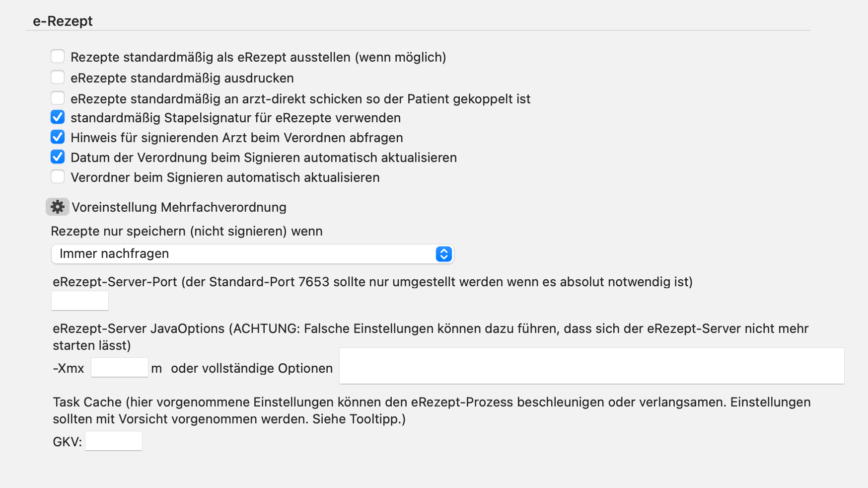Image resolution: width=868 pixels, height=488 pixels.
Task: Enable Rezepte standardmäßig als eRezept ausstellen
Action: pos(58,57)
